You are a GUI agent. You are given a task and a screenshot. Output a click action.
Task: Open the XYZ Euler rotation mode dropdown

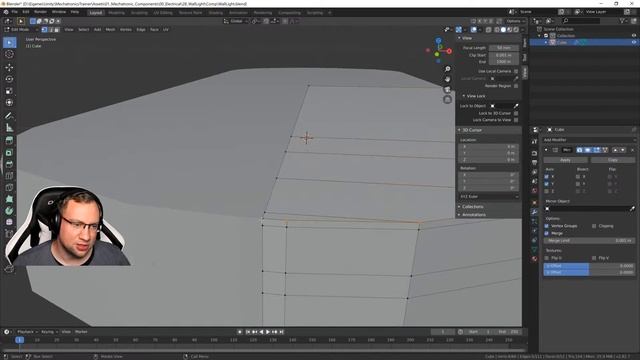click(489, 197)
